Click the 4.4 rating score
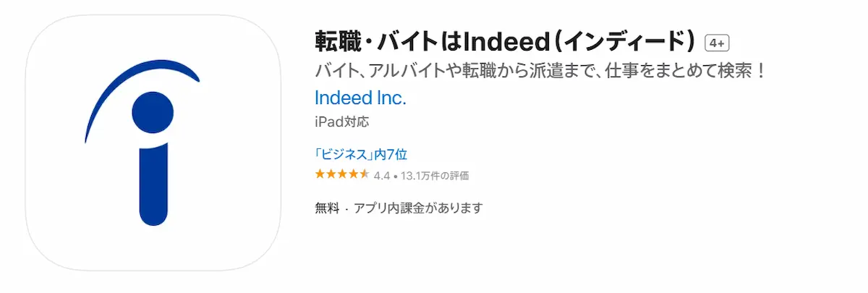The image size is (868, 293). pos(382,175)
